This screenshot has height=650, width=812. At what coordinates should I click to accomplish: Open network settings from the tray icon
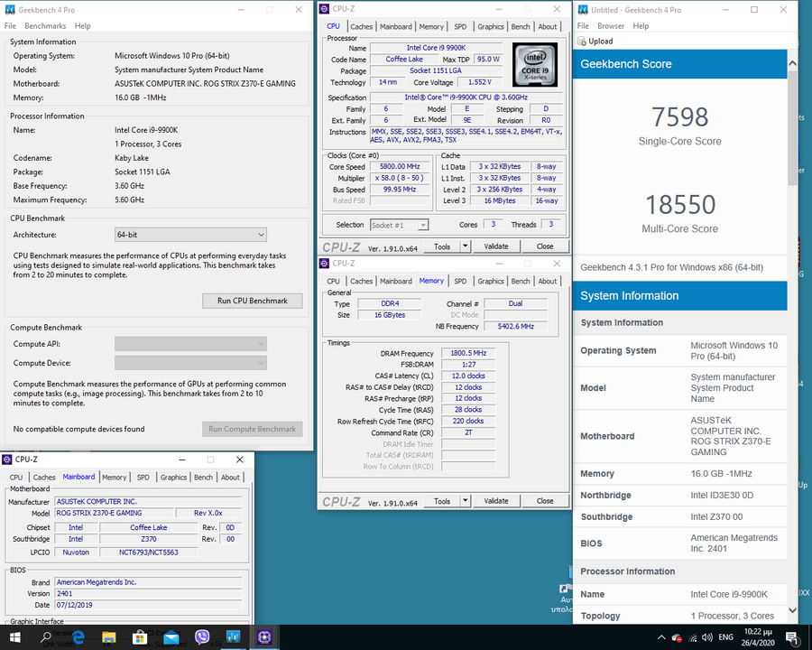tap(693, 637)
